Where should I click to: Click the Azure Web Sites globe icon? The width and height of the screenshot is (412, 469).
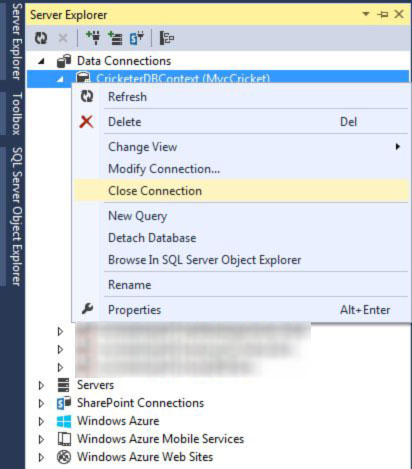pos(64,457)
